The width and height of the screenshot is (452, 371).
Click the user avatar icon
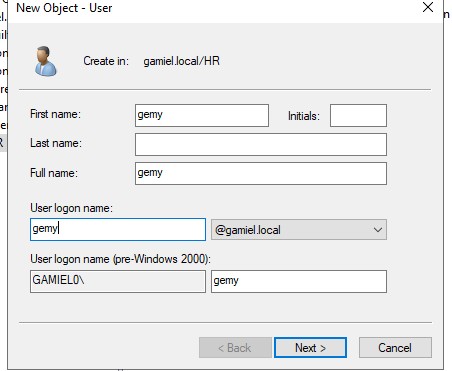(46, 61)
